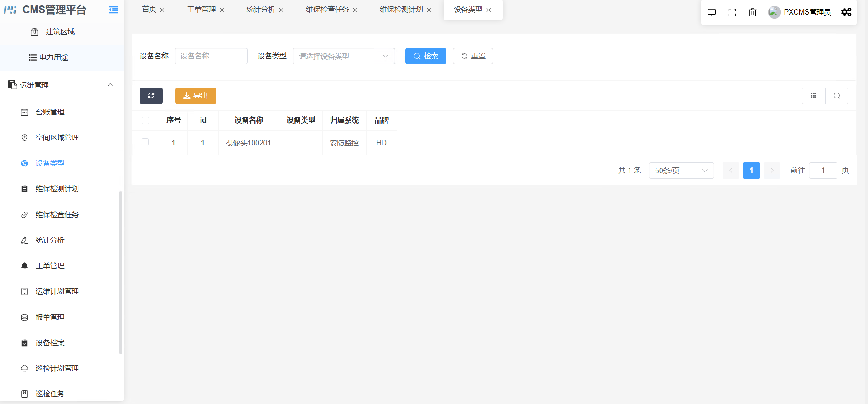Image resolution: width=868 pixels, height=404 pixels.
Task: Close the 维保检测计划 tab
Action: click(429, 10)
